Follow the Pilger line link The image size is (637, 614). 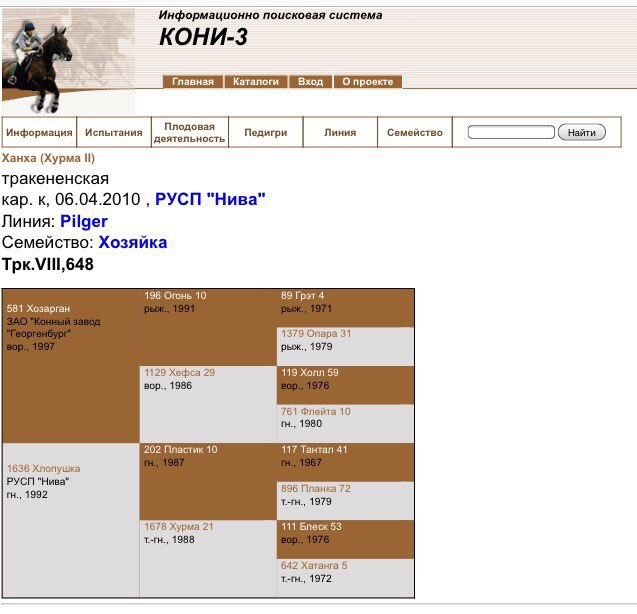(x=83, y=221)
